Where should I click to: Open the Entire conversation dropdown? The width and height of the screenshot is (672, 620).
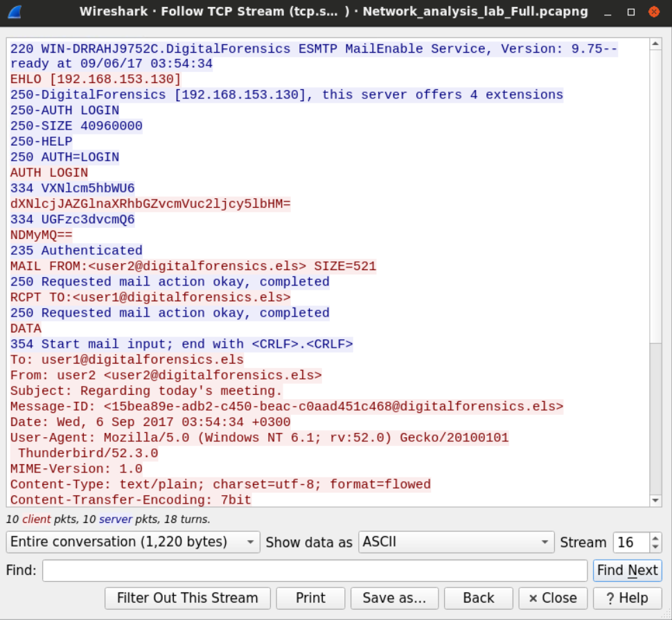click(x=133, y=542)
